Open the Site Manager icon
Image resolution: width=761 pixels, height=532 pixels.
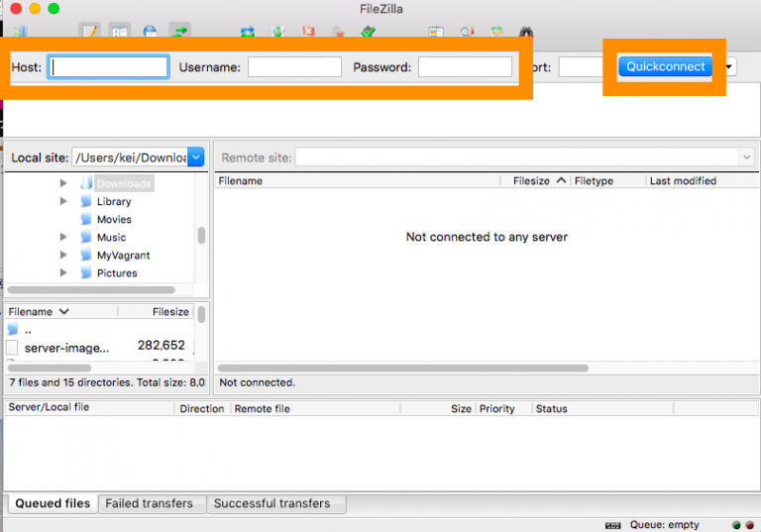point(20,33)
